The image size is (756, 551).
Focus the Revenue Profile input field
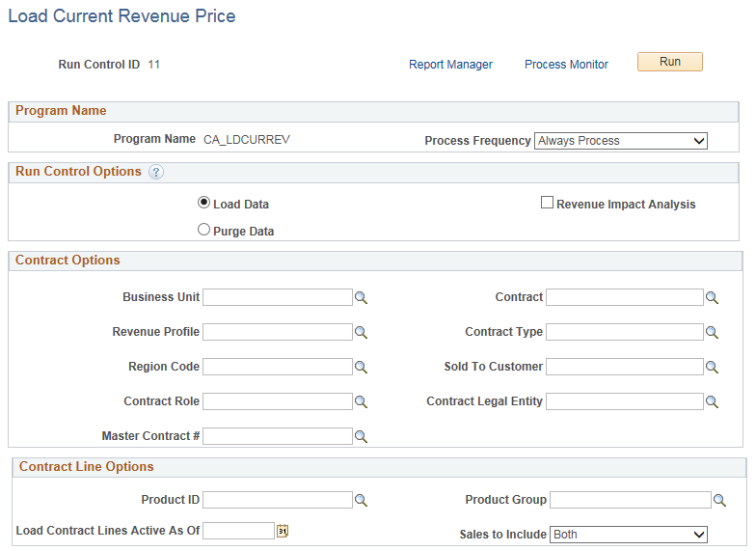pyautogui.click(x=278, y=332)
